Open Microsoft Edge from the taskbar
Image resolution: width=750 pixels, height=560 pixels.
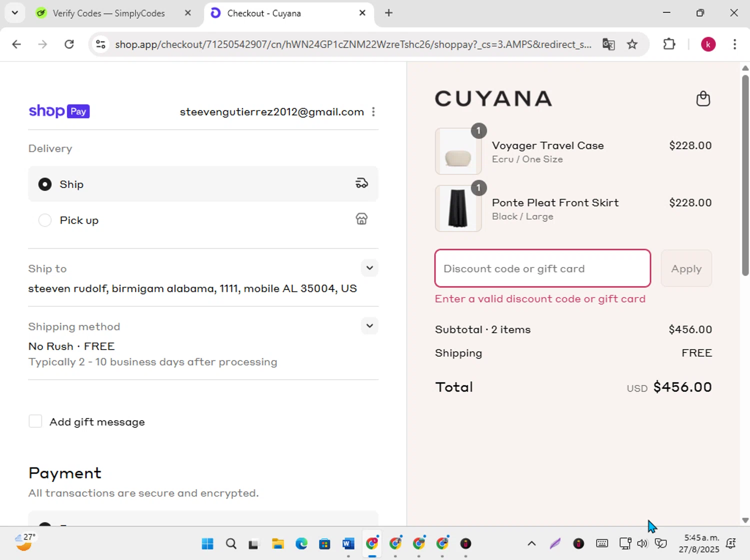tap(301, 543)
